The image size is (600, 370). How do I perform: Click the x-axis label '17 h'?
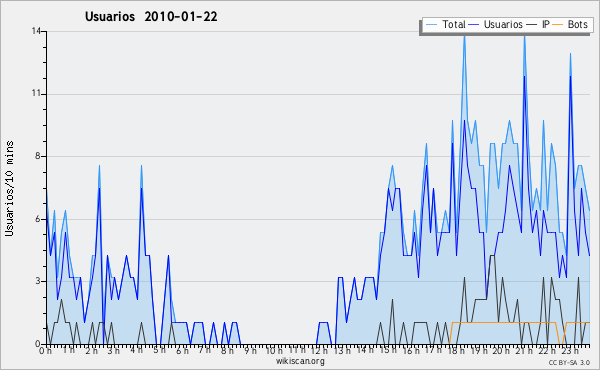[x=433, y=350]
